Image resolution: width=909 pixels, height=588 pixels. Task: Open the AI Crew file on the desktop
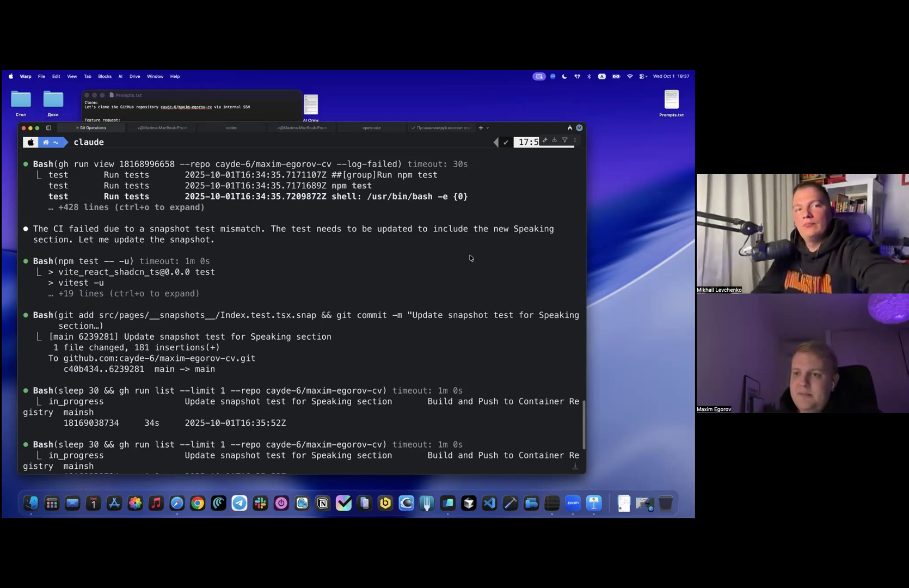click(311, 108)
